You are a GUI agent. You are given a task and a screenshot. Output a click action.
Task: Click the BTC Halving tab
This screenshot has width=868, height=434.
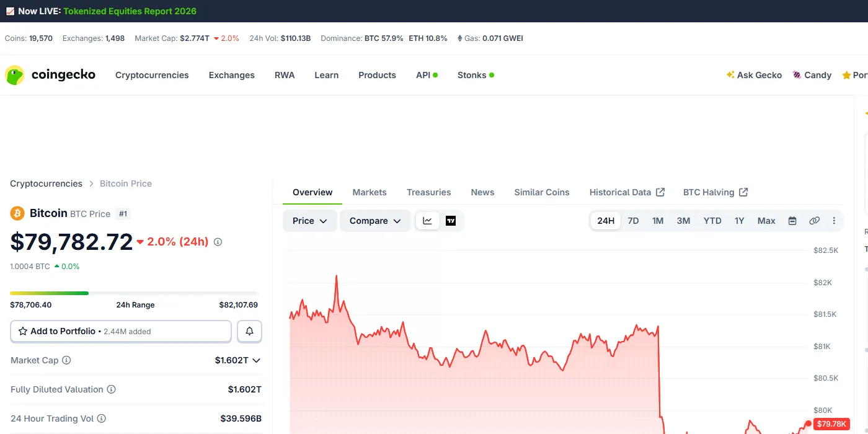click(x=715, y=192)
